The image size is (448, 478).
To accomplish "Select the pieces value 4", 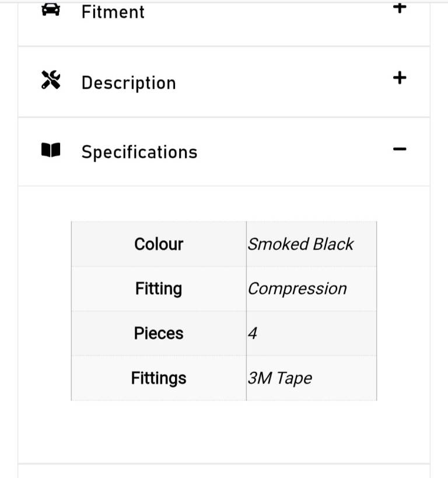I will tap(253, 333).
